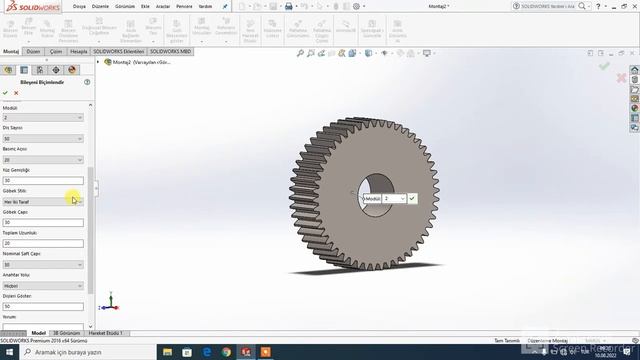Open the Yardım menu
This screenshot has height=360, width=640.
click(x=205, y=7)
